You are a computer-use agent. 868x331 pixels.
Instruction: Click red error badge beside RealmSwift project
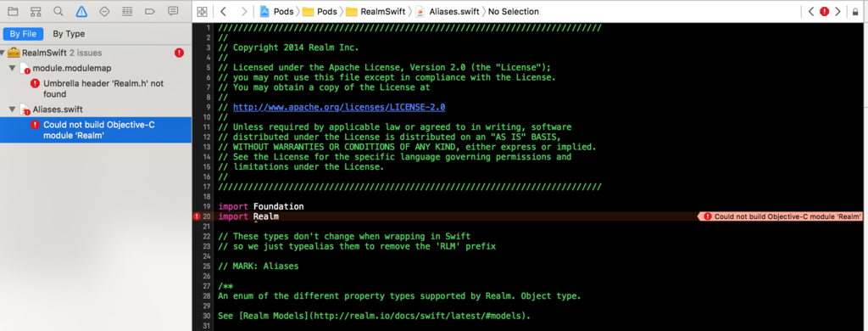coord(179,53)
